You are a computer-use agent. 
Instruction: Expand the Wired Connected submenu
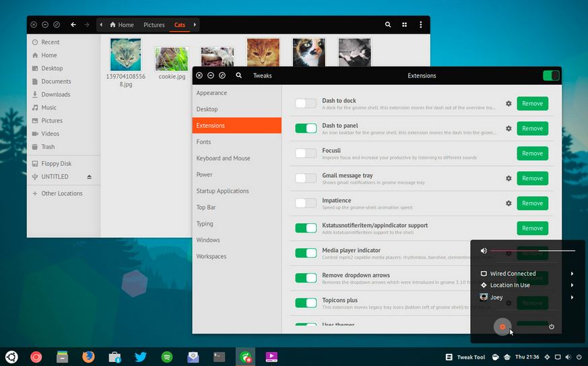tap(573, 274)
